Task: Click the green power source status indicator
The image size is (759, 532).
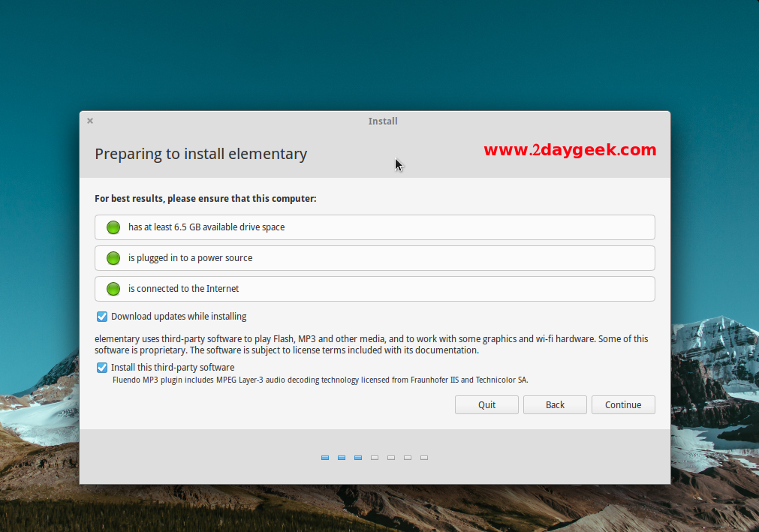Action: pyautogui.click(x=113, y=258)
